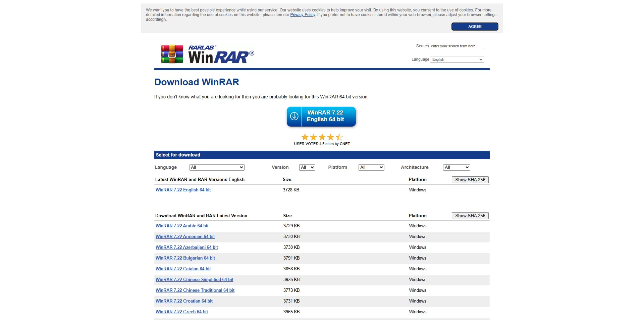Open the site Language dropdown set to English
The image size is (644, 320).
(457, 59)
